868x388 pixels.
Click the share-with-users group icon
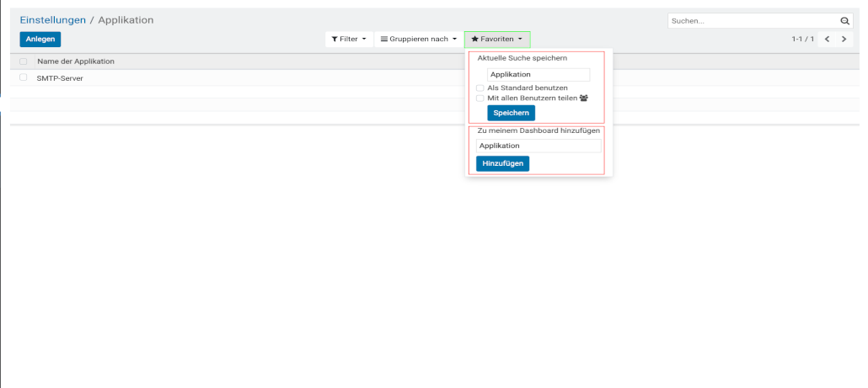(x=581, y=98)
